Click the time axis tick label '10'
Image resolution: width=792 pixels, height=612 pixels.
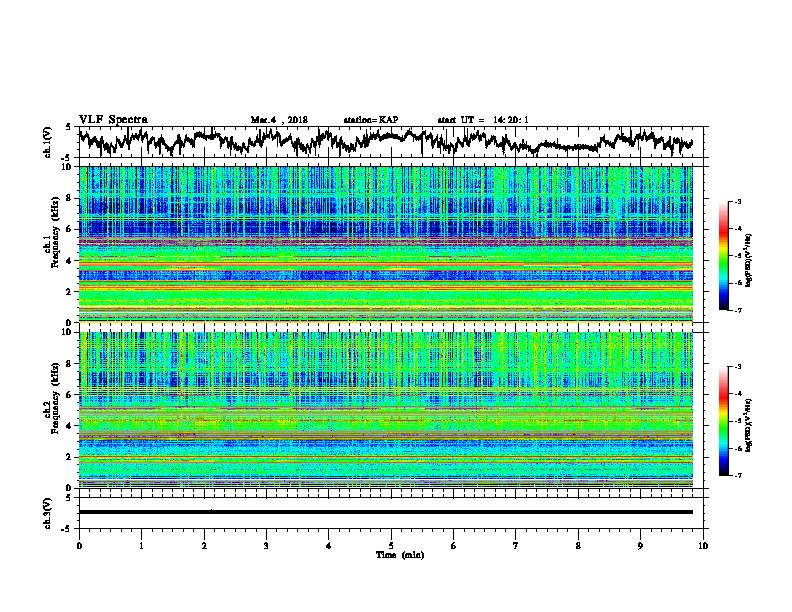(x=703, y=546)
